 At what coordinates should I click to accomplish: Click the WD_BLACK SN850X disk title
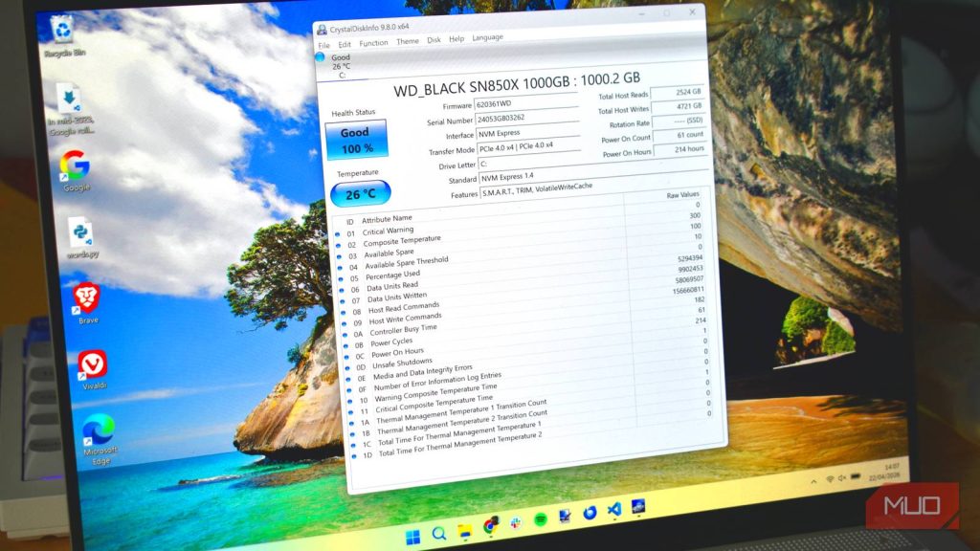(x=516, y=84)
